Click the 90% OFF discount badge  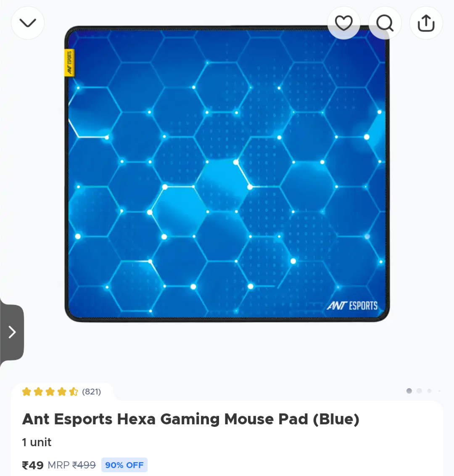coord(124,465)
